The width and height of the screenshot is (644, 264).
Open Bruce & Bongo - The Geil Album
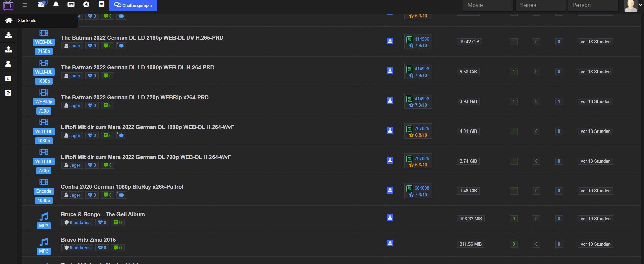click(103, 214)
